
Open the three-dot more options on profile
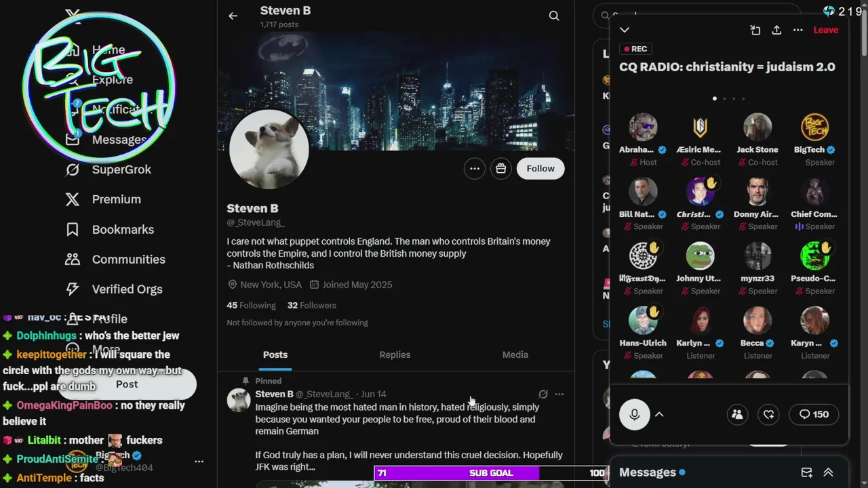[x=475, y=169]
